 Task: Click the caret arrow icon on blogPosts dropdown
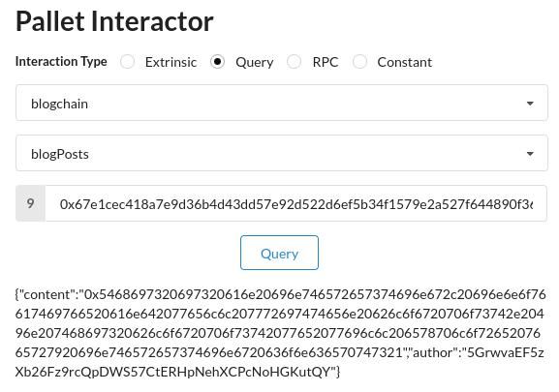(530, 154)
